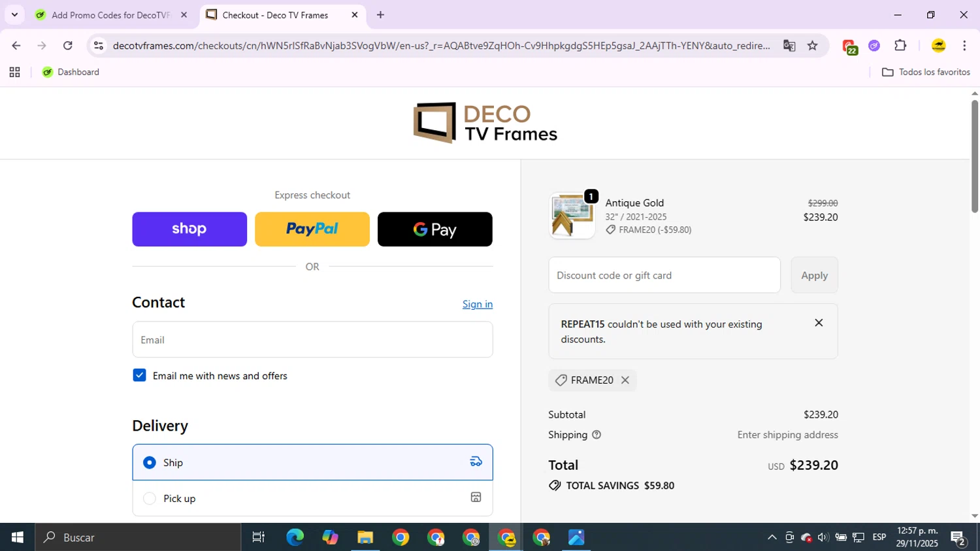Viewport: 980px width, 551px height.
Task: Open the purple circular extension icon
Action: tap(874, 46)
